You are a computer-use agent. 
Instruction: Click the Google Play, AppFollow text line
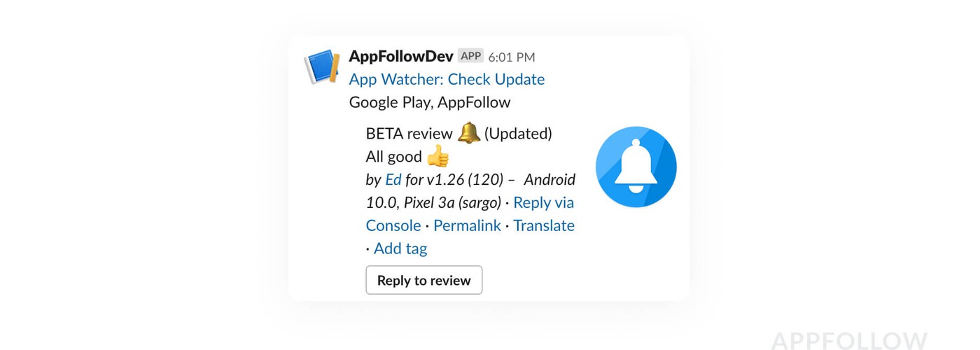tap(430, 102)
